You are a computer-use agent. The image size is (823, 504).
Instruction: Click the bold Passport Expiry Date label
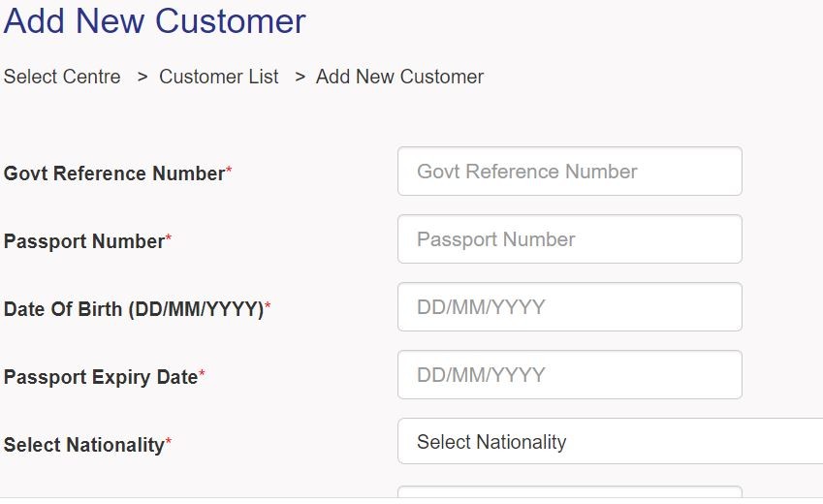(101, 377)
